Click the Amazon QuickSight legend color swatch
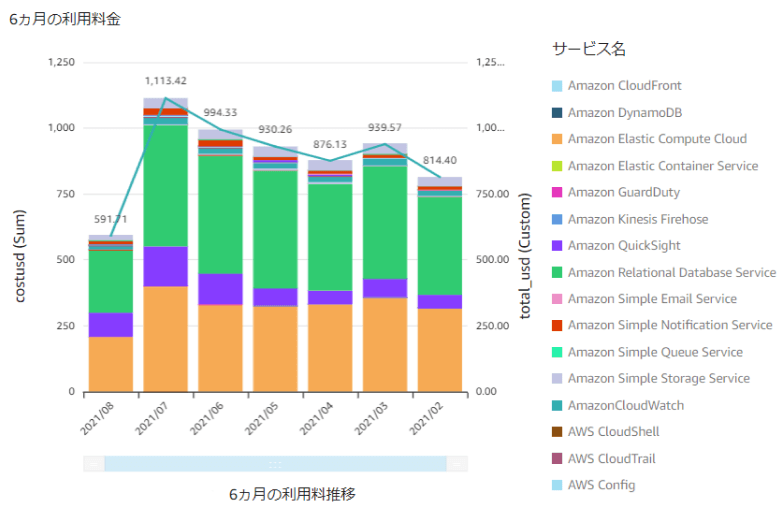Screen dimensions: 783x508 pyautogui.click(x=557, y=246)
